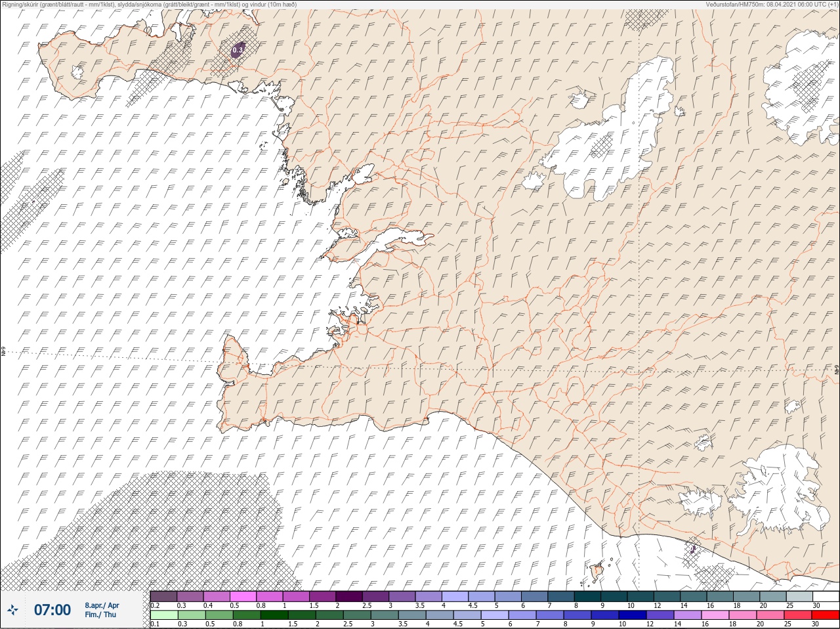Click the 'Fim./ Thu' weekday text

[100, 615]
